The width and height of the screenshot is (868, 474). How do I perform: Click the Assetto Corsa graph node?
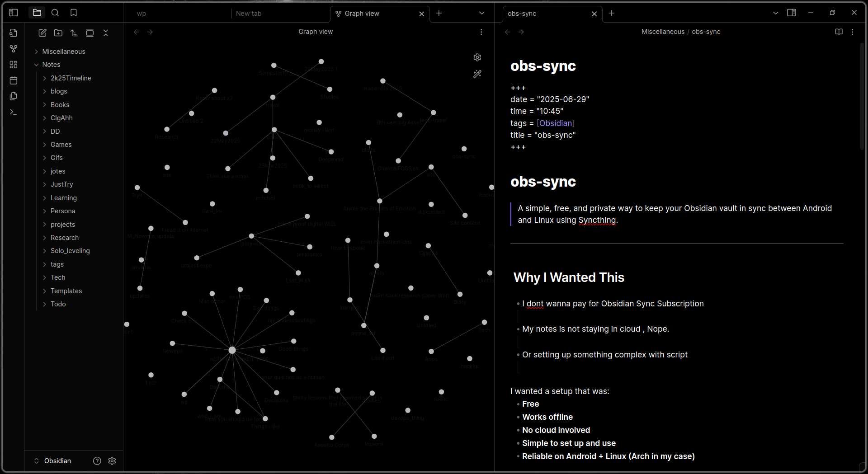pyautogui.click(x=332, y=437)
